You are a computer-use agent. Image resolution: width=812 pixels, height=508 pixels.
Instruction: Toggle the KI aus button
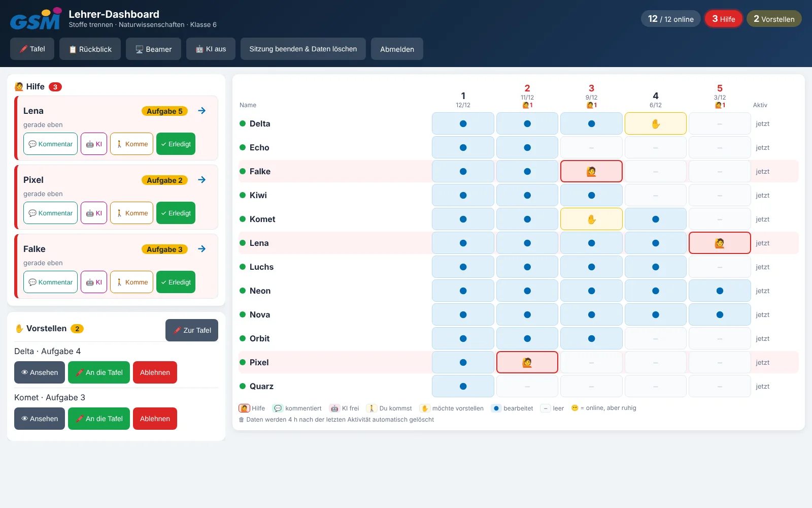[211, 49]
